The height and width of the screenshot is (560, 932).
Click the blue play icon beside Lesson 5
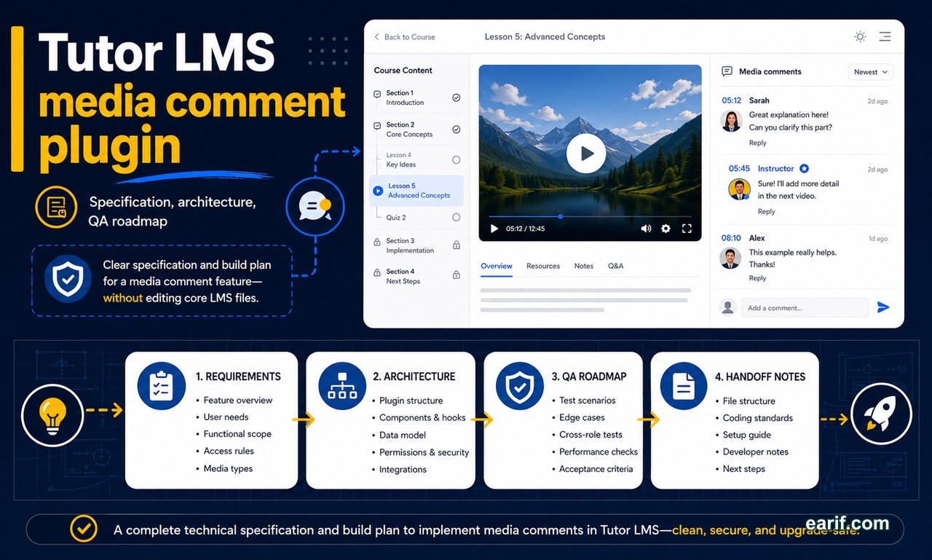[378, 191]
